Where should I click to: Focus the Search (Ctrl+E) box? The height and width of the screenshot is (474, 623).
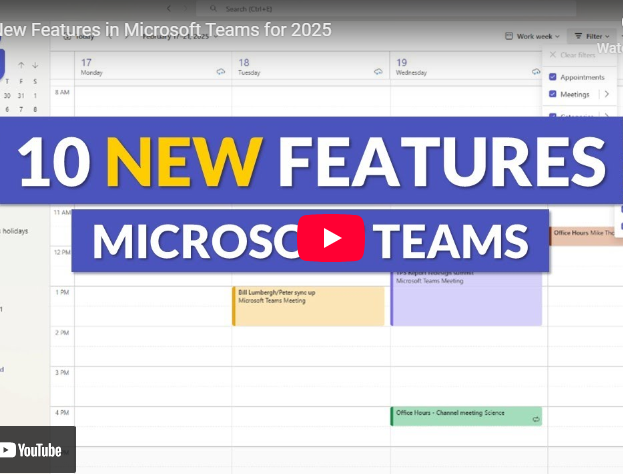[x=385, y=8]
